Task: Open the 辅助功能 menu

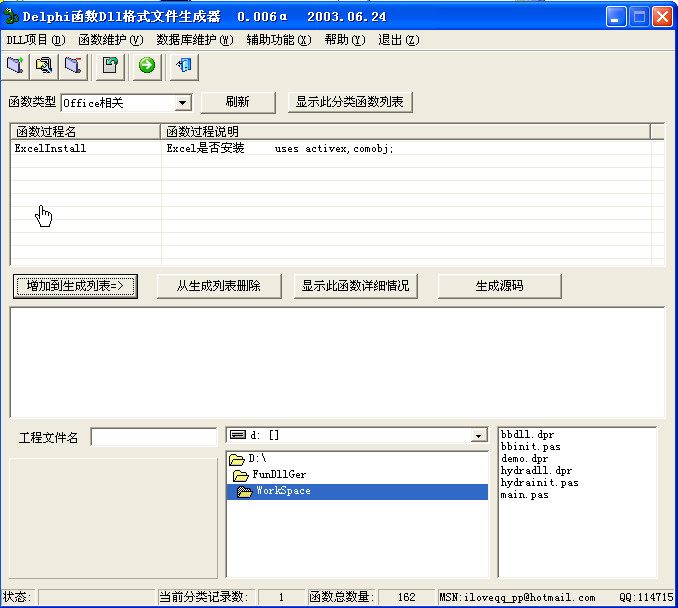Action: click(279, 40)
